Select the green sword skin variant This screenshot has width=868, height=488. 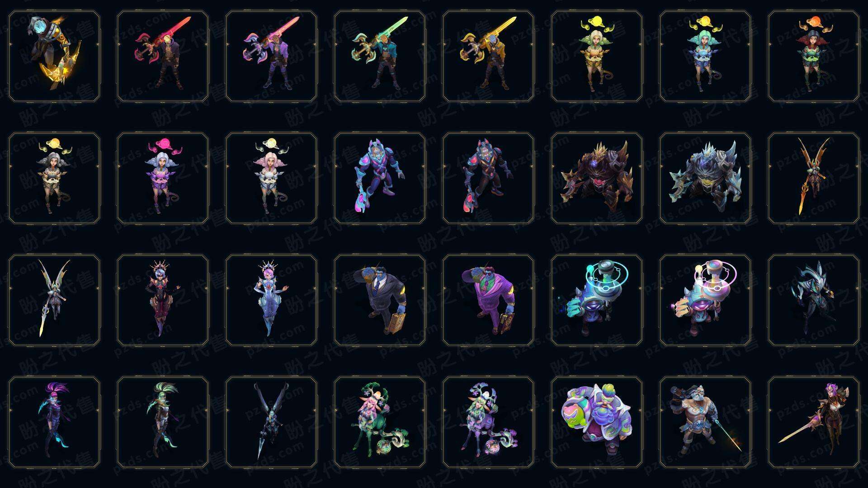(380, 56)
